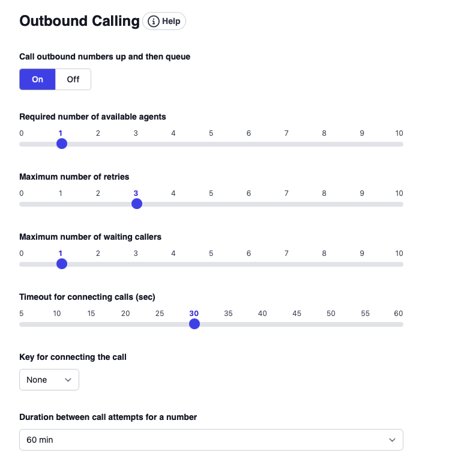The height and width of the screenshot is (462, 476).
Task: Set connecting timeout to 60 seconds
Action: coord(399,324)
